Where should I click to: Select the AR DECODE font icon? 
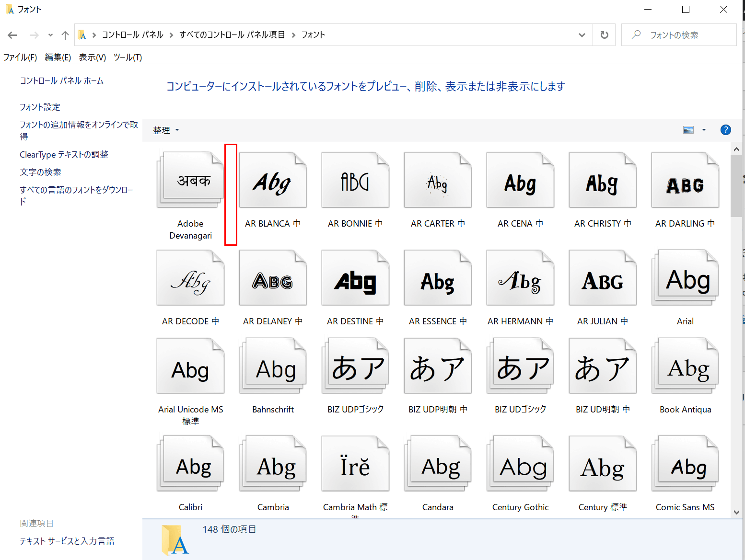[x=190, y=278]
